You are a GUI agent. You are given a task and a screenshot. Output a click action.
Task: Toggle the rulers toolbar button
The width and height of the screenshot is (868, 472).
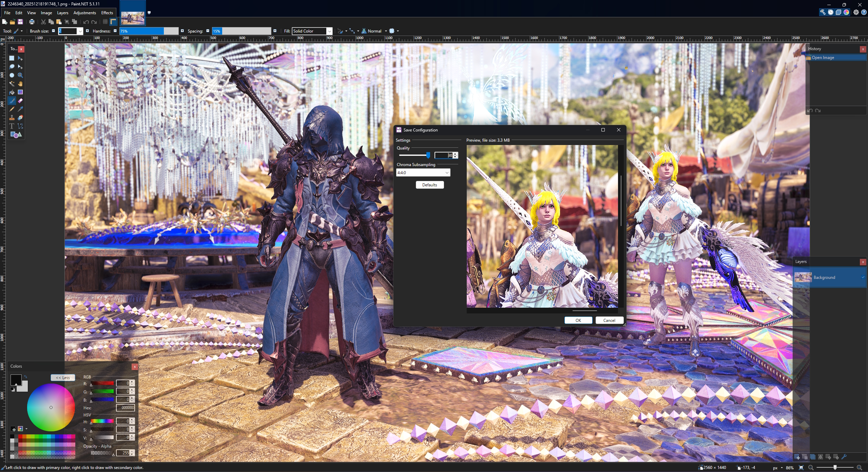[x=113, y=22]
